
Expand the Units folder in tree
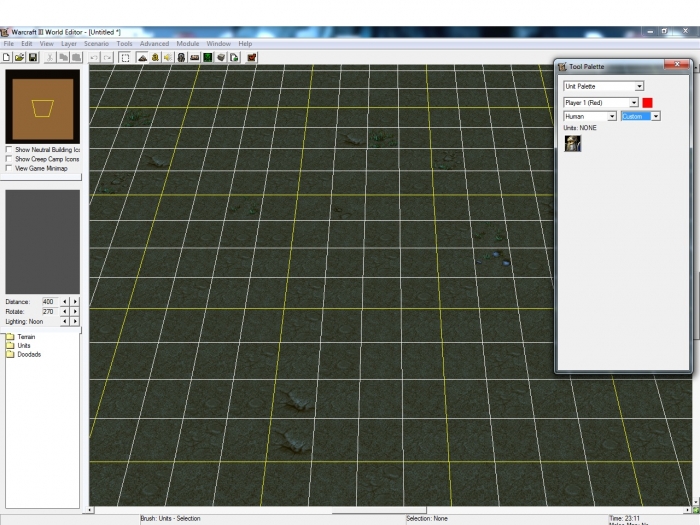click(10, 346)
